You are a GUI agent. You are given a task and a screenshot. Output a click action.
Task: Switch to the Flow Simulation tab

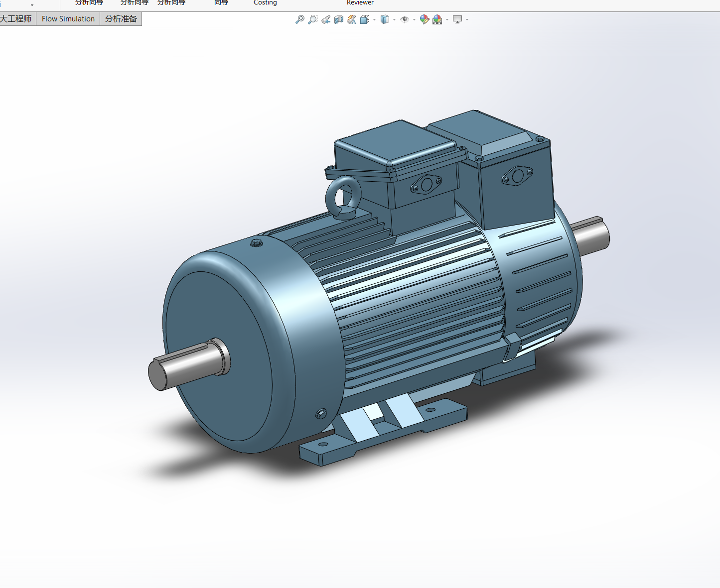coord(68,19)
